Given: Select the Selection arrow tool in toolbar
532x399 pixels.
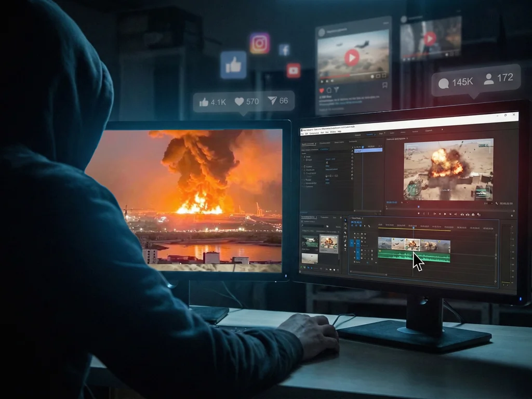Looking at the screenshot, I should tap(346, 220).
